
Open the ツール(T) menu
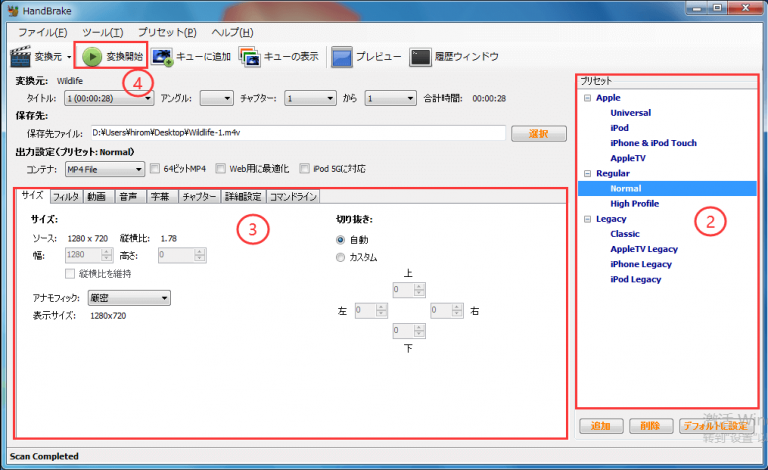pyautogui.click(x=103, y=32)
